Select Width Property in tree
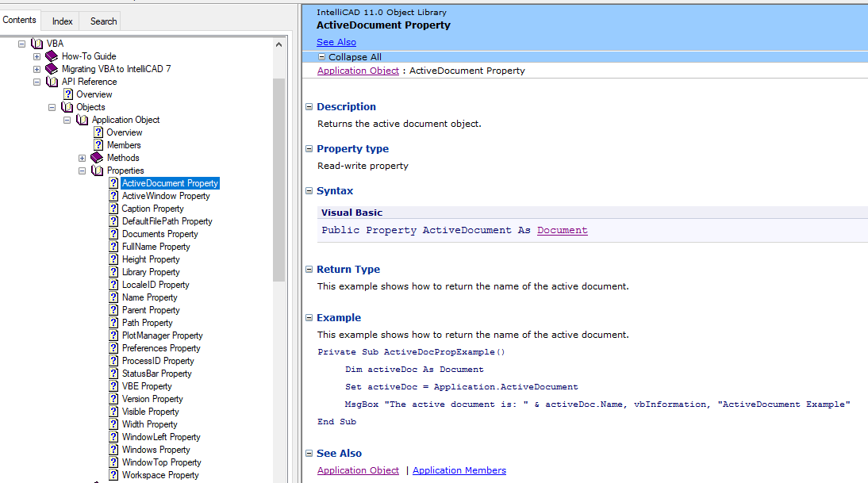 (x=149, y=424)
